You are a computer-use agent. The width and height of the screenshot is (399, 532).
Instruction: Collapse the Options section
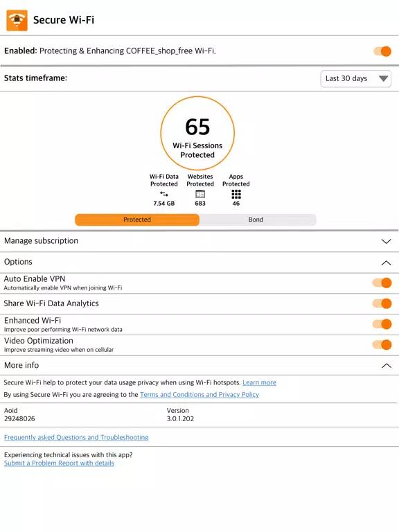[199, 263]
